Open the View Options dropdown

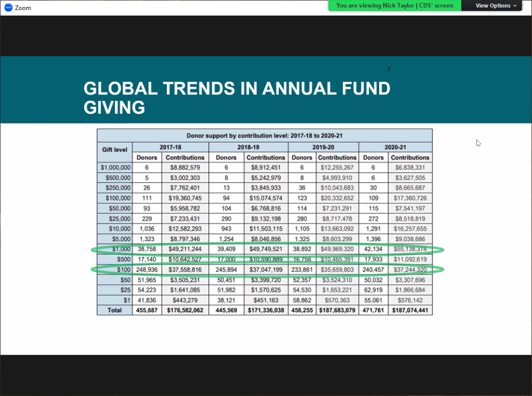tap(496, 6)
